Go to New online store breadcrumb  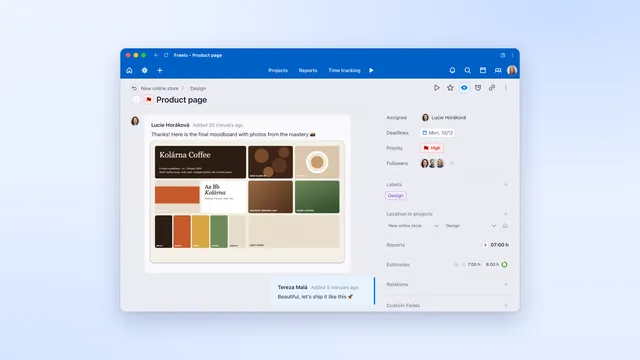pyautogui.click(x=160, y=88)
